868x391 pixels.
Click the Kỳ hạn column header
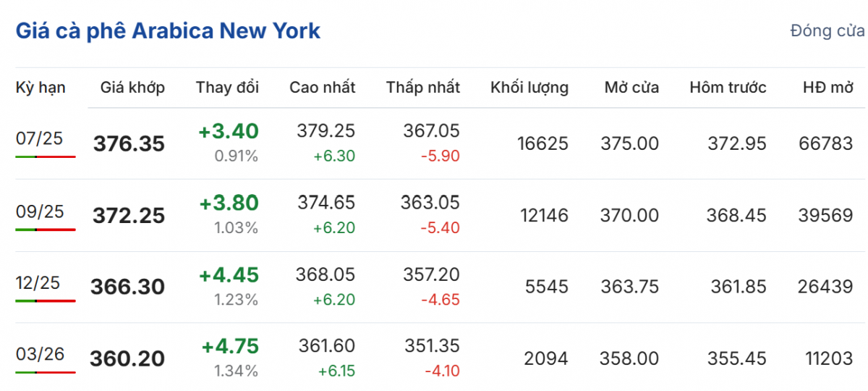click(41, 88)
